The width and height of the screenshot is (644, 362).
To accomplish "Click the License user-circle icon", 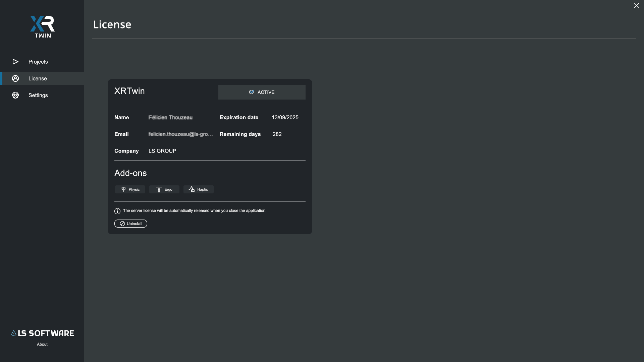I will pos(15,78).
